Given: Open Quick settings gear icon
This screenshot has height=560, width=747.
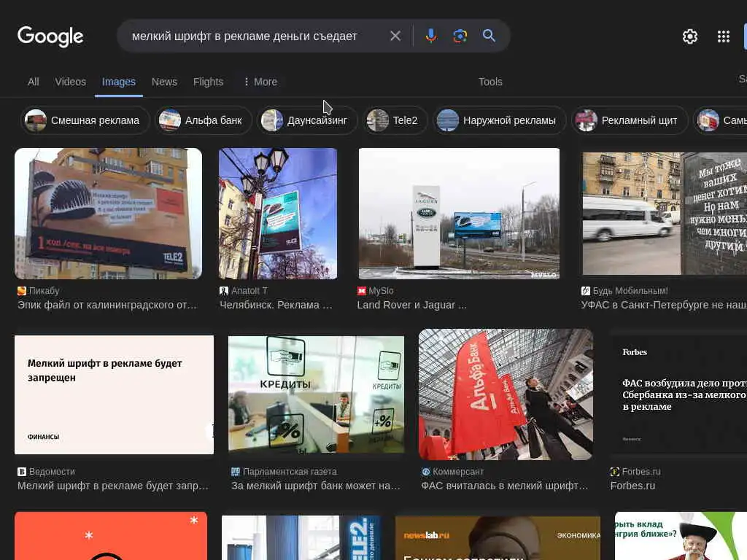Looking at the screenshot, I should pyautogui.click(x=690, y=36).
